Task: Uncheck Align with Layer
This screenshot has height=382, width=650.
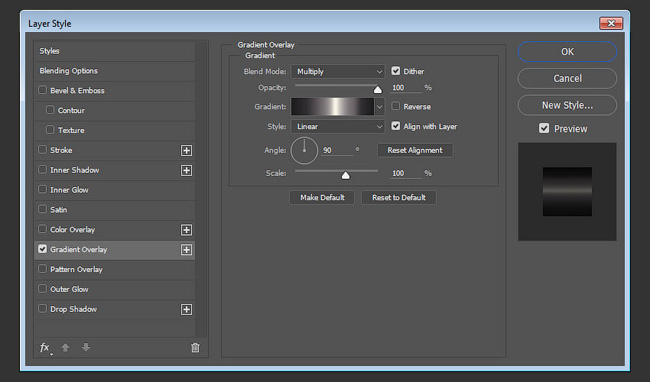Action: (x=396, y=126)
